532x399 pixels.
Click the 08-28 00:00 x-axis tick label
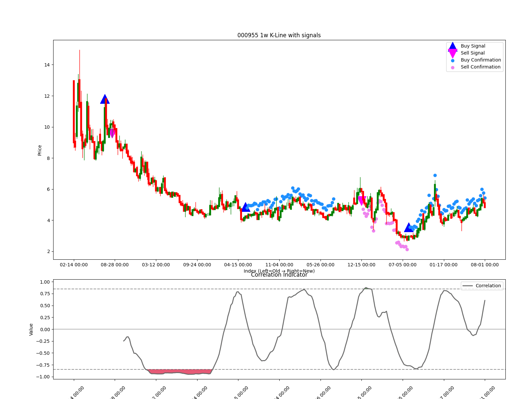[115, 265]
